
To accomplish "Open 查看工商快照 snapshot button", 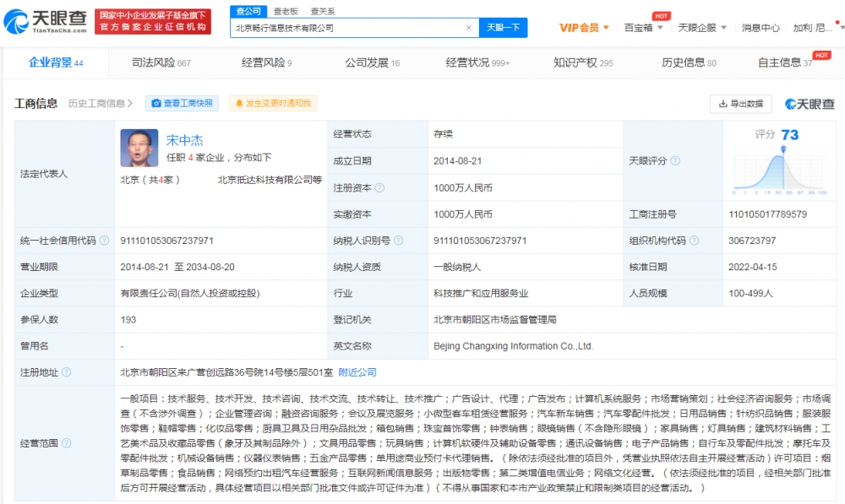I will coord(182,103).
